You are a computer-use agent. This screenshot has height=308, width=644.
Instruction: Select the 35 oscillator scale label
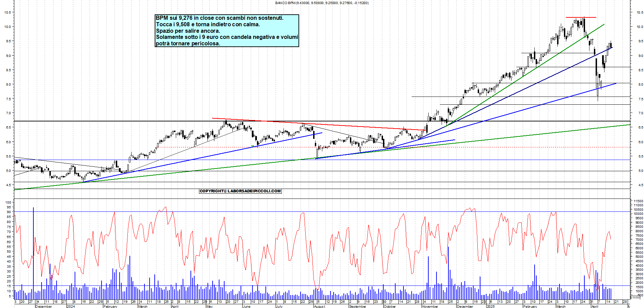9,266
